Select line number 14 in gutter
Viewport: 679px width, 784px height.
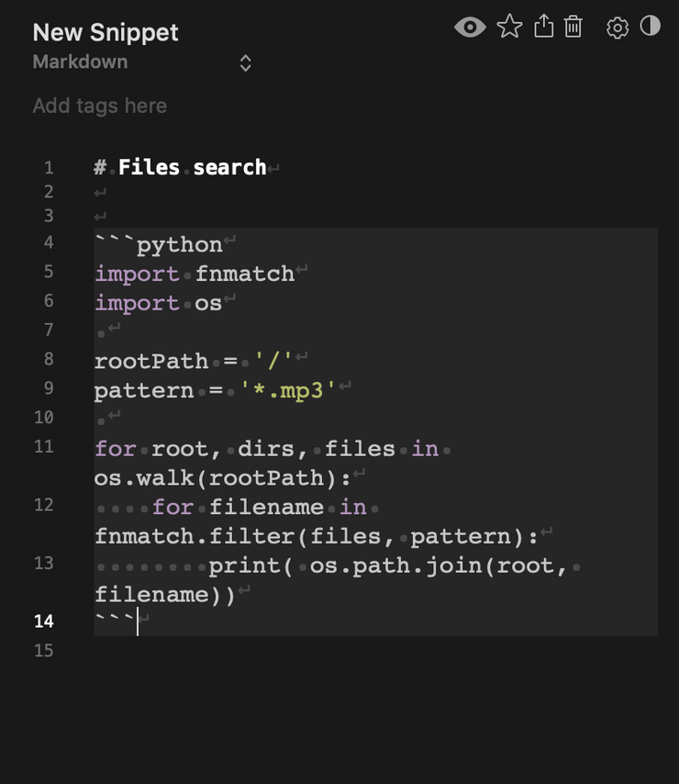pyautogui.click(x=44, y=621)
